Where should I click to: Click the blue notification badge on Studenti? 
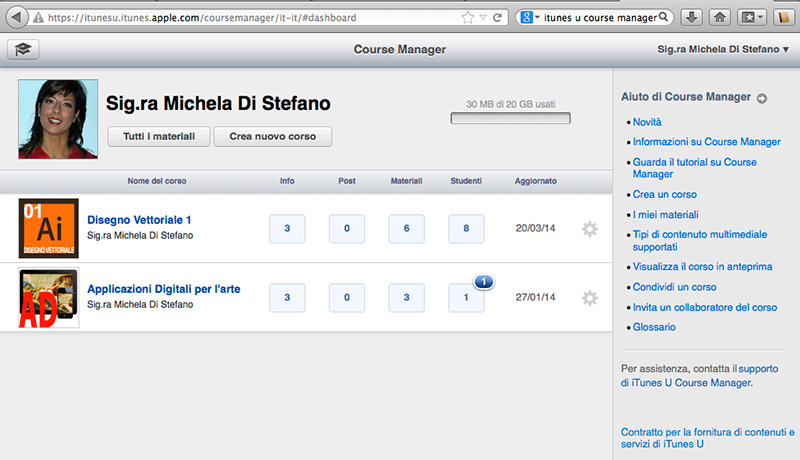click(x=484, y=282)
